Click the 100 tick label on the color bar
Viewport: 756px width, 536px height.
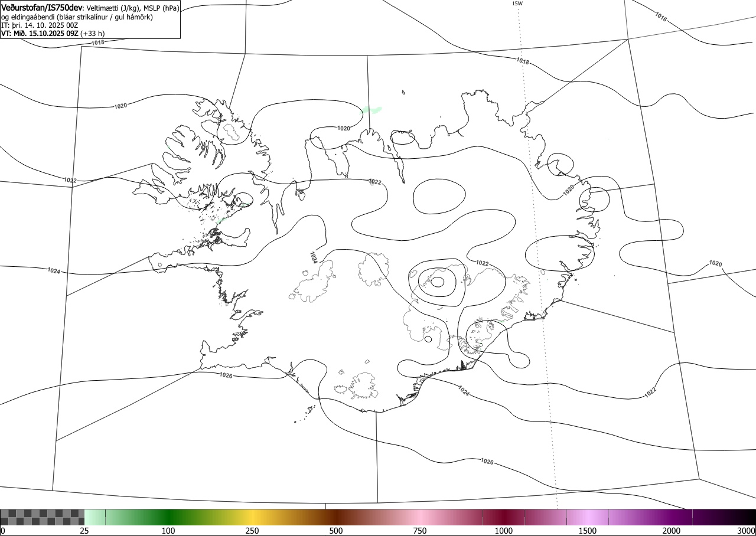click(168, 531)
